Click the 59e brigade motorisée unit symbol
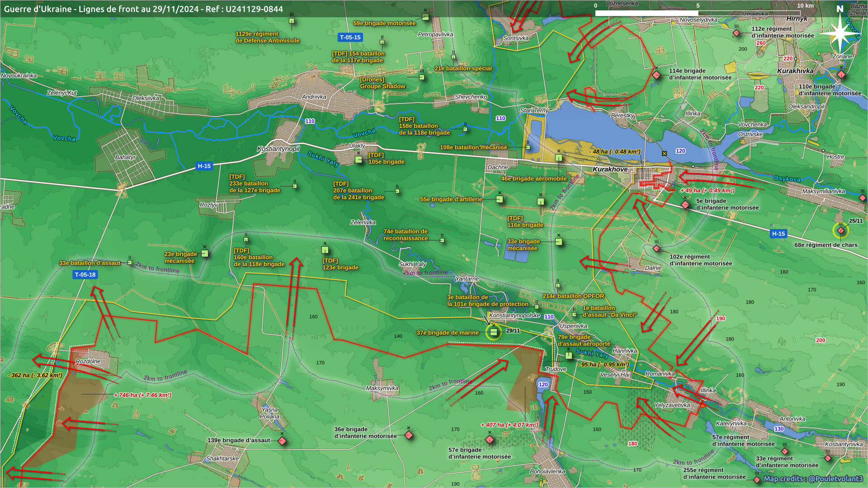868x488 pixels. pyautogui.click(x=425, y=17)
